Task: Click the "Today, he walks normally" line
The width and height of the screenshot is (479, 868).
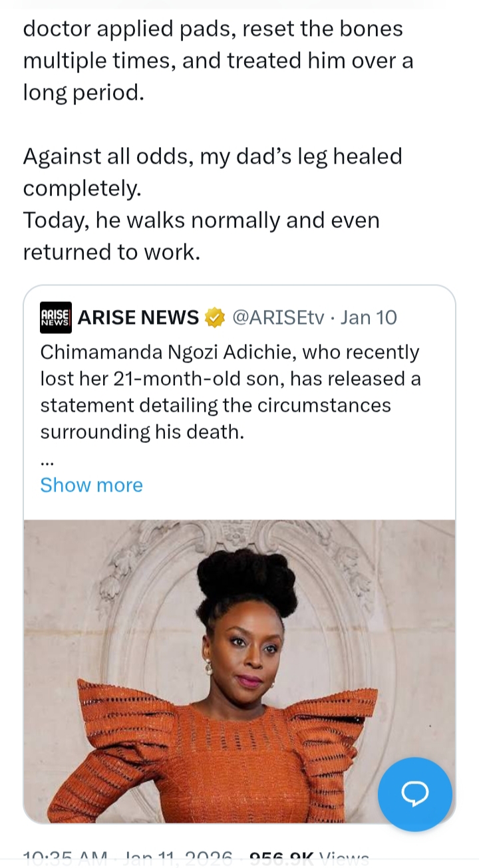Action: 201,220
